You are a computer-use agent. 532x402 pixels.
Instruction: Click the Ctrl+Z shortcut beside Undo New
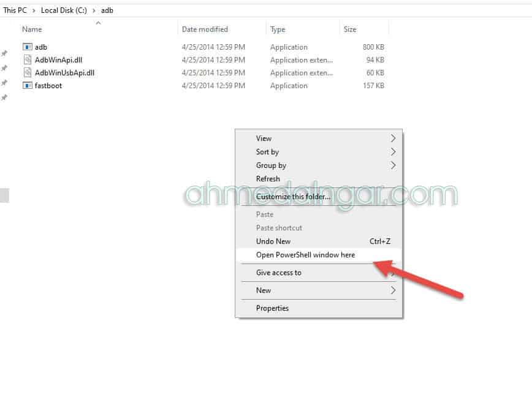(x=380, y=241)
